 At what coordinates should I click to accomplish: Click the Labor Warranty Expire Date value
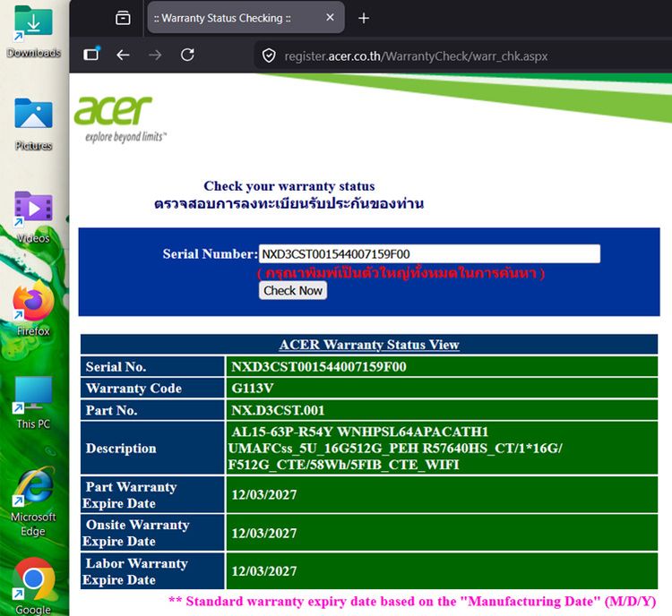coord(264,571)
